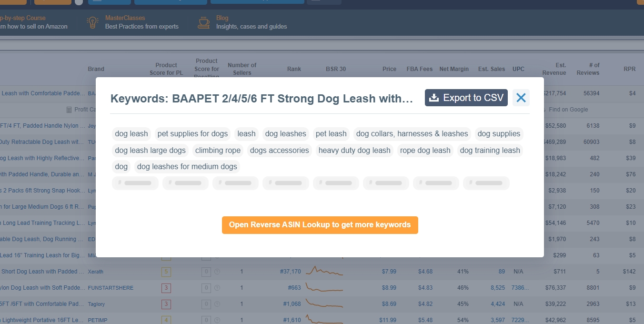This screenshot has width=644, height=324.
Task: Close the Keywords popup dialog
Action: pyautogui.click(x=521, y=98)
